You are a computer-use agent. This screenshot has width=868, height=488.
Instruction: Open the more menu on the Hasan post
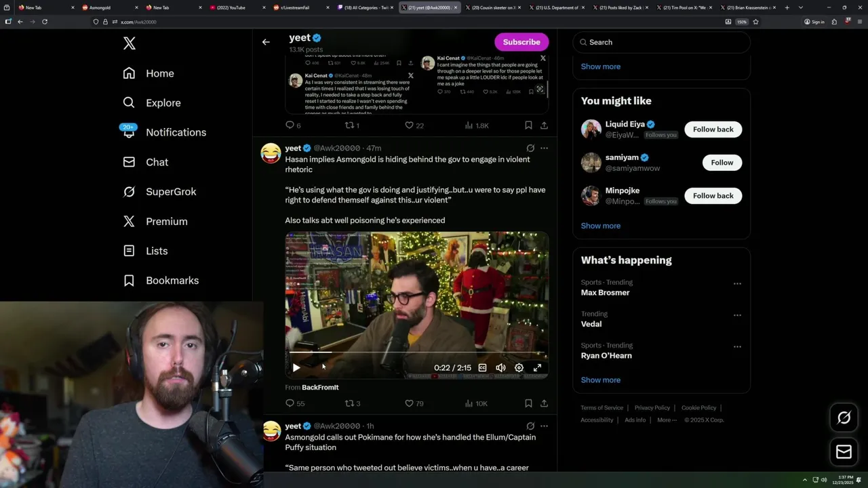(x=544, y=148)
